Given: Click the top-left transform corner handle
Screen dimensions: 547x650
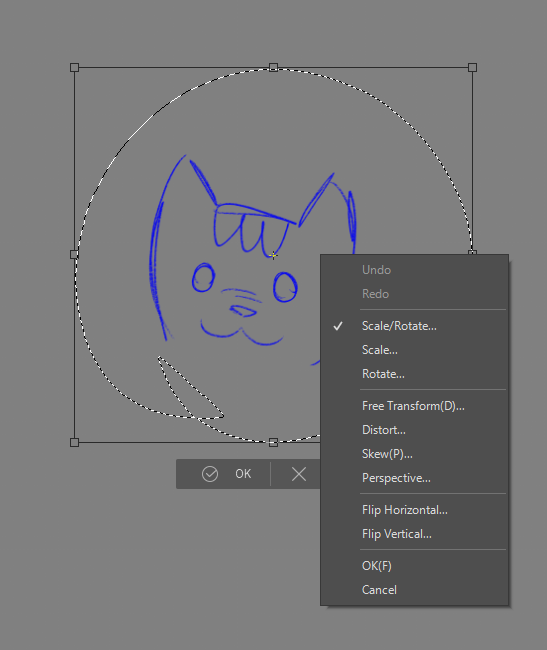Looking at the screenshot, I should tap(75, 68).
